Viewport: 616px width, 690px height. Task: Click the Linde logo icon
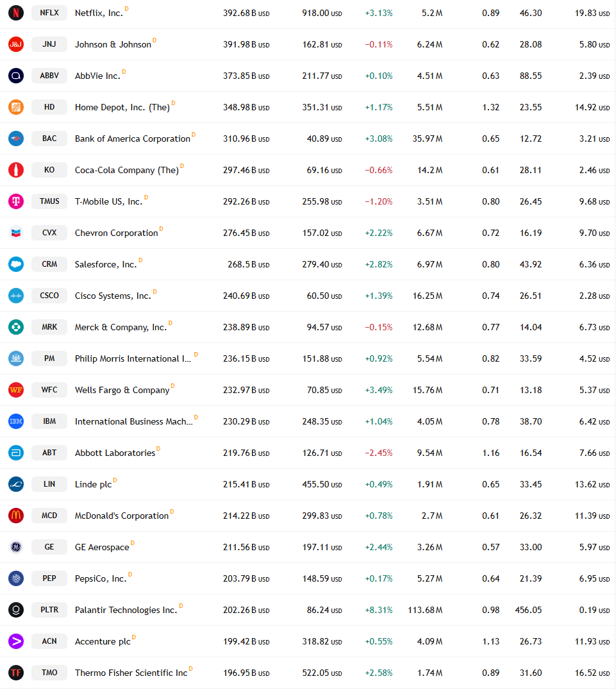[x=16, y=484]
